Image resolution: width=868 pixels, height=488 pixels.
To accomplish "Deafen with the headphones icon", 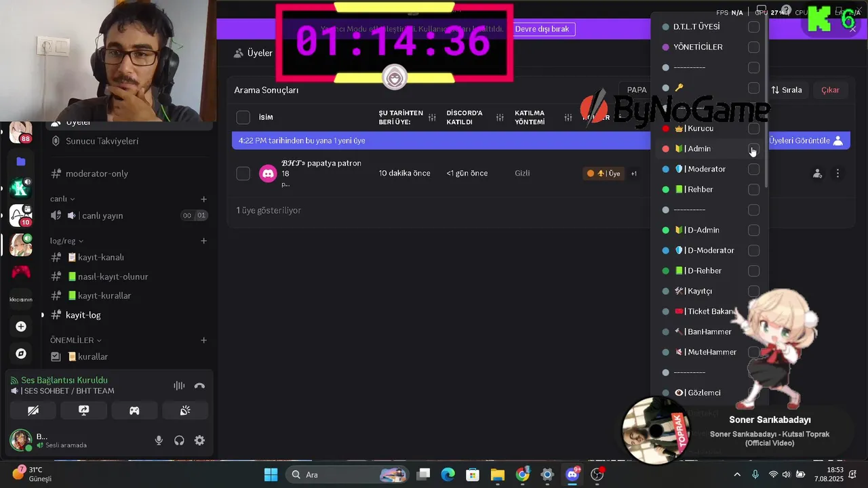I will (179, 441).
